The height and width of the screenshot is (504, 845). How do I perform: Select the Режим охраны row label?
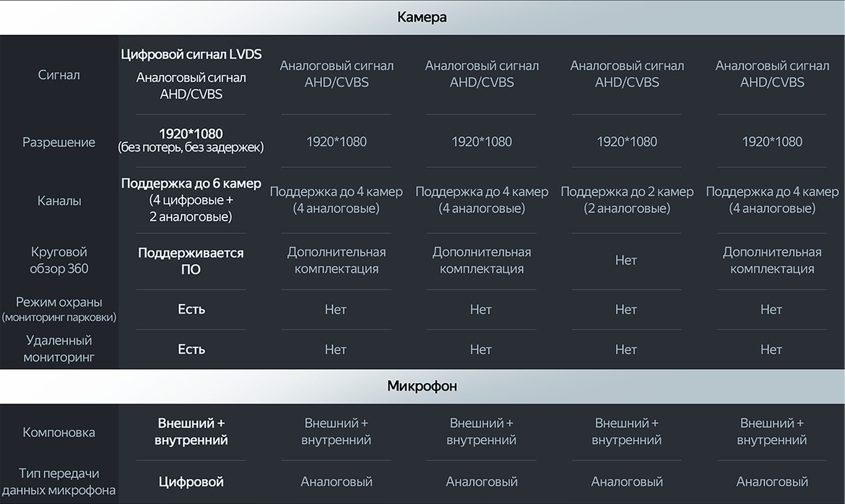[59, 309]
